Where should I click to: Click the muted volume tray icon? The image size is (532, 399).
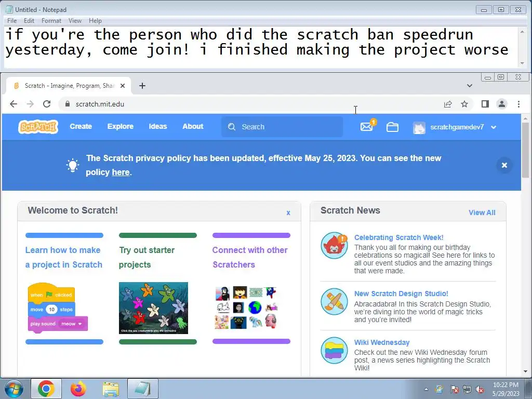480,390
